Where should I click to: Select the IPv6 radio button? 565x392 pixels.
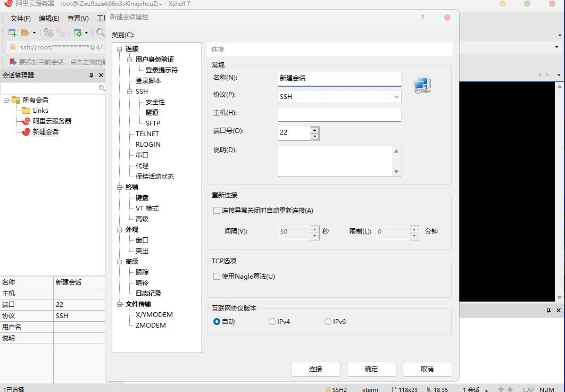coord(328,321)
